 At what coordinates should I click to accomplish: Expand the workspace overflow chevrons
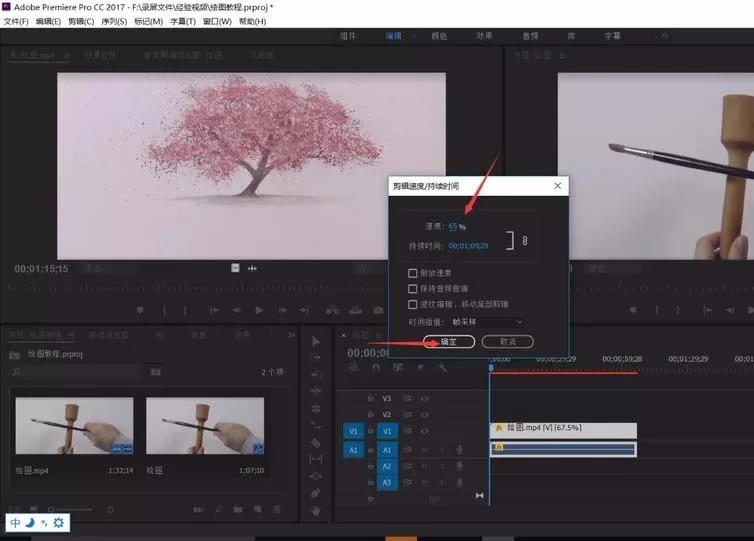tap(664, 36)
